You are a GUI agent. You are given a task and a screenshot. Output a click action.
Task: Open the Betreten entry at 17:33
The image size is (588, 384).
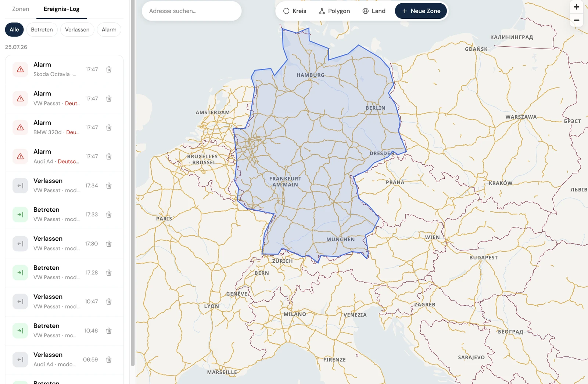click(x=64, y=215)
